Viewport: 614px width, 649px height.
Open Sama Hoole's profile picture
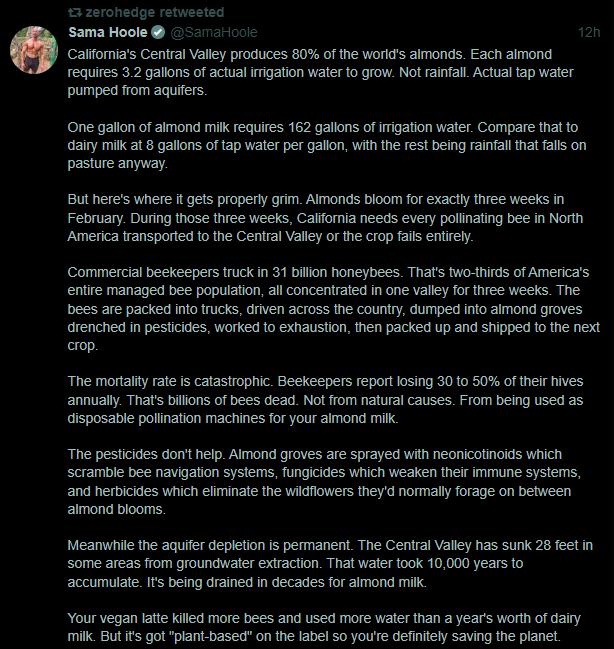[x=34, y=49]
